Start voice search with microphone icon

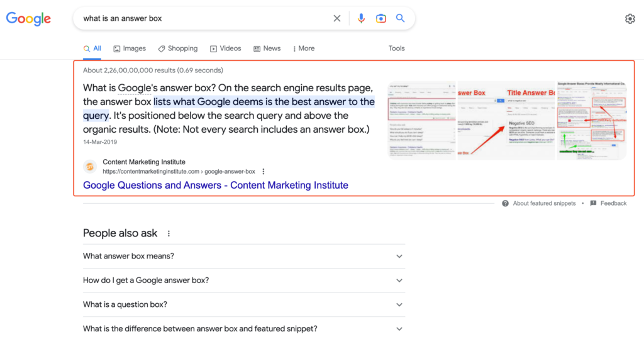pos(361,18)
